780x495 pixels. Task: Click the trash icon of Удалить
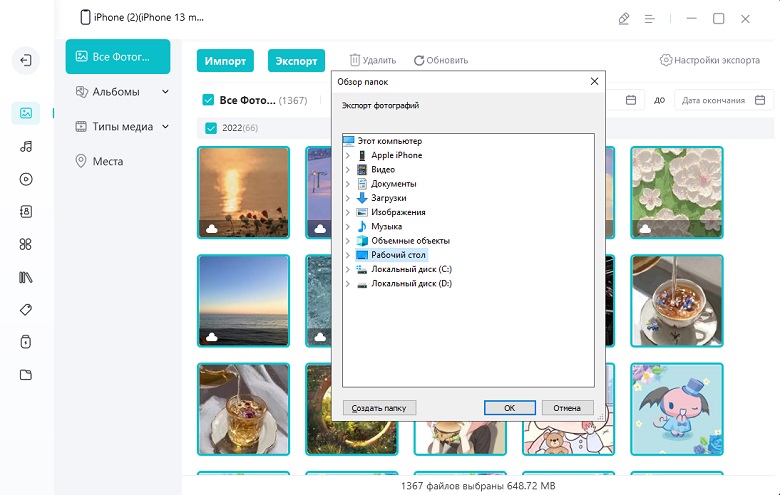(x=355, y=60)
